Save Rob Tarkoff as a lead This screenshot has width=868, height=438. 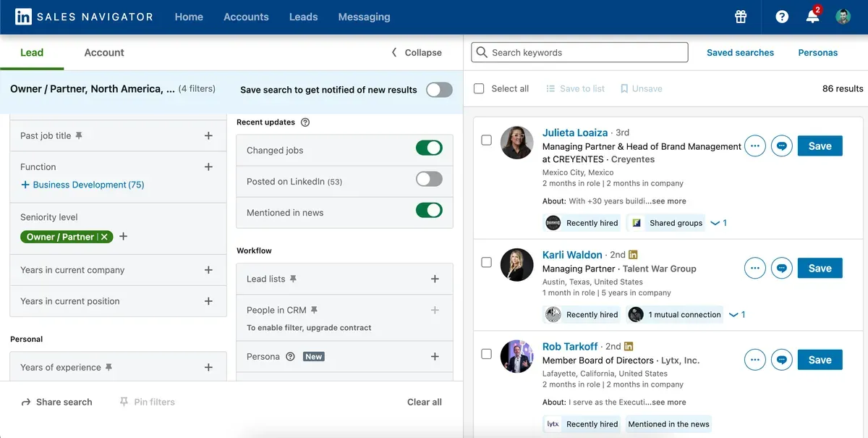[x=820, y=359]
